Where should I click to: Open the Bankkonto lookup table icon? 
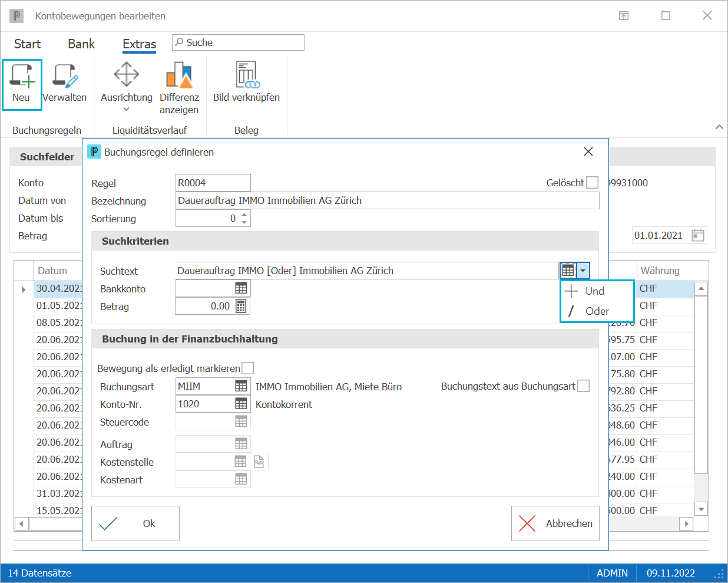click(241, 288)
